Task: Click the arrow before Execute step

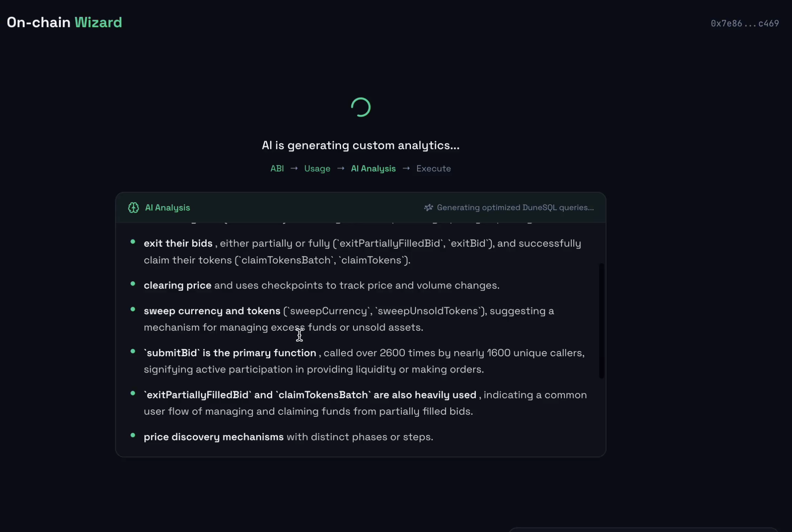Action: point(406,168)
